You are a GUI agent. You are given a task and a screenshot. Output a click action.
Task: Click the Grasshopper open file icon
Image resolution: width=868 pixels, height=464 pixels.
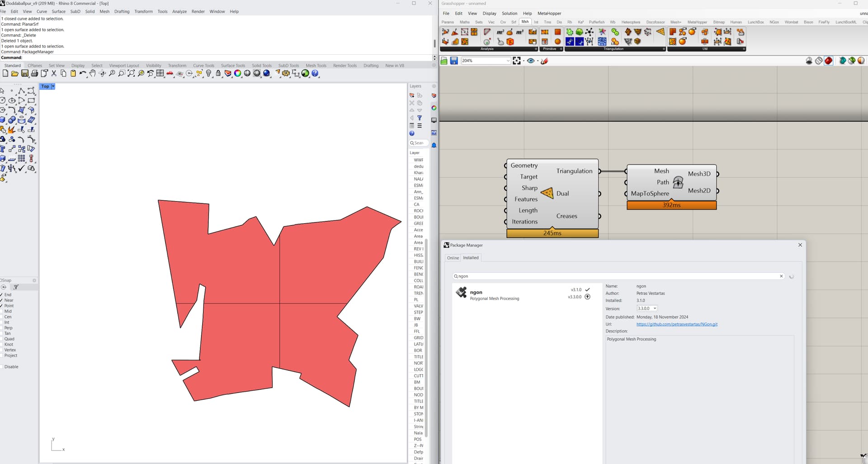(x=444, y=61)
